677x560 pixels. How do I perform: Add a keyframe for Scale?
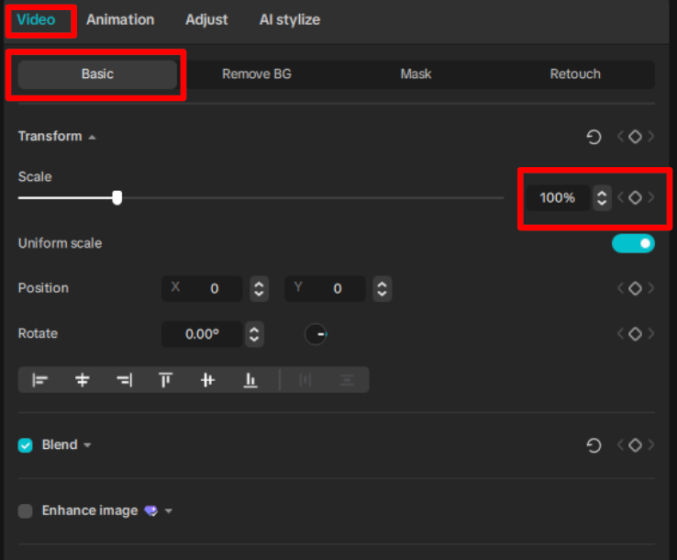[635, 198]
